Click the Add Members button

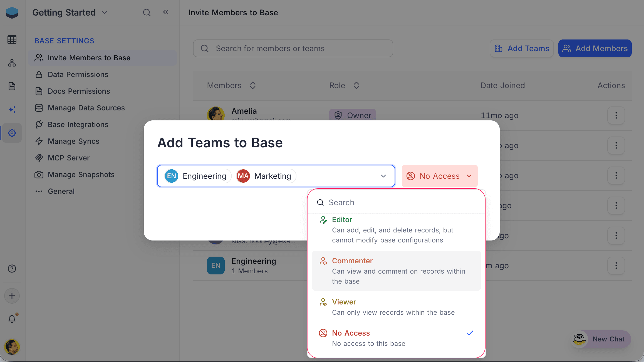pyautogui.click(x=595, y=48)
